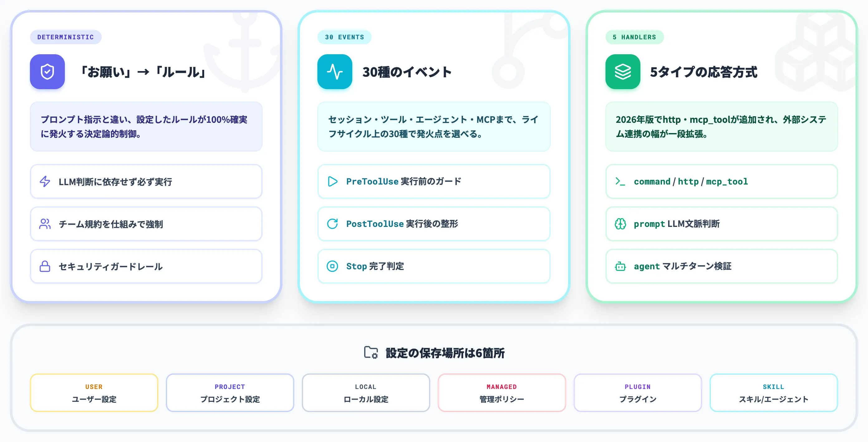Click the stop circle icon beside Stop
The height and width of the screenshot is (442, 868).
pyautogui.click(x=333, y=267)
